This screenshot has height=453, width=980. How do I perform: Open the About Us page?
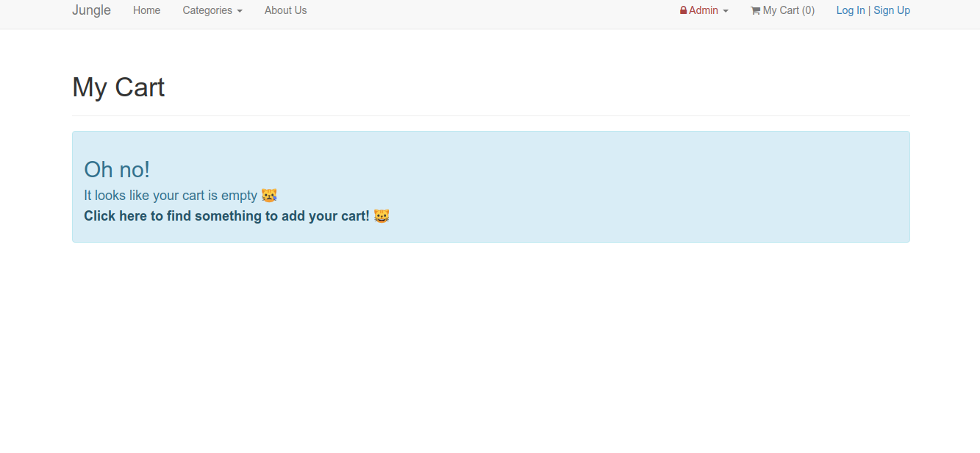tap(286, 10)
